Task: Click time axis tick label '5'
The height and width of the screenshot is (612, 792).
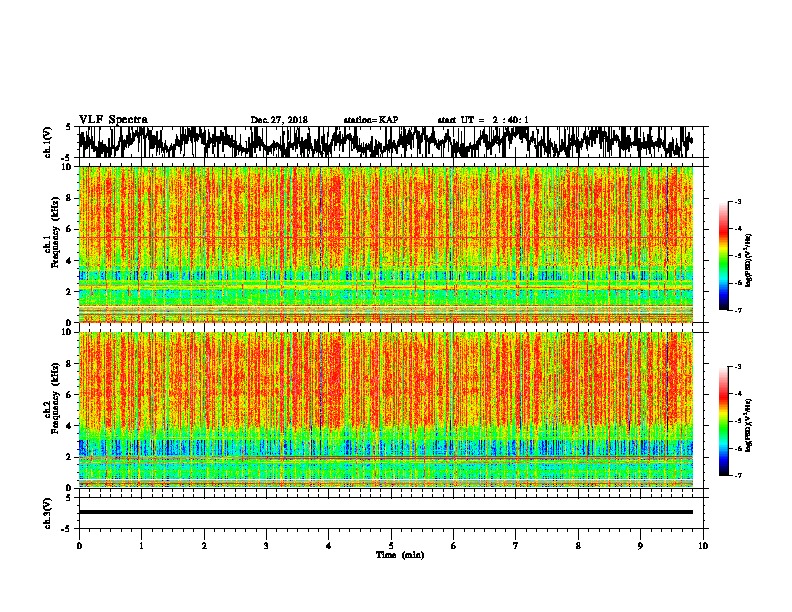Action: [x=391, y=546]
